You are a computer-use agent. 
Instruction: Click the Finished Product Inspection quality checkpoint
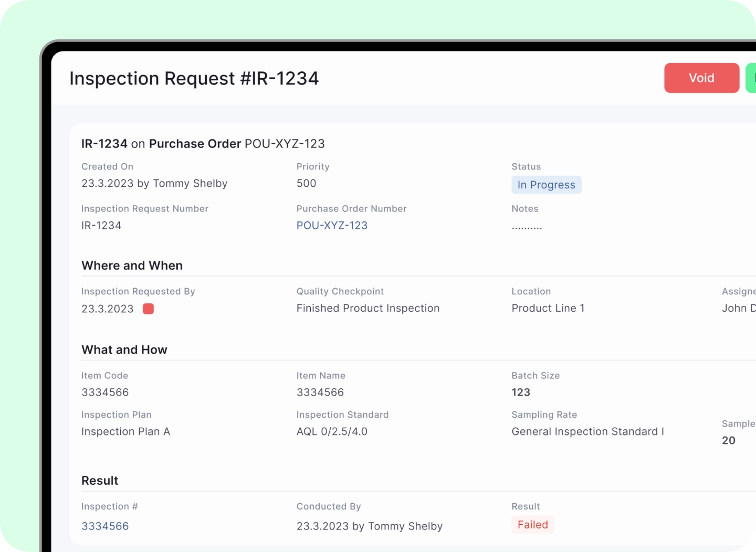(367, 308)
